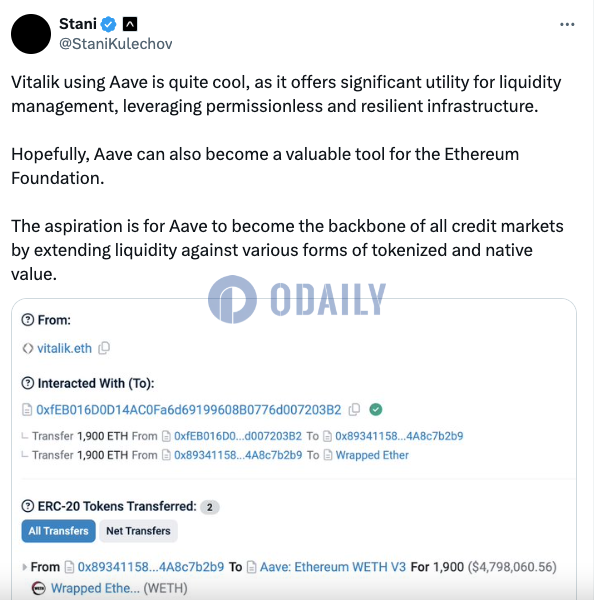Open the full 0xfEB016D0D14AC0Fa contract address link
Screen dimensions: 594x600
pos(189,410)
